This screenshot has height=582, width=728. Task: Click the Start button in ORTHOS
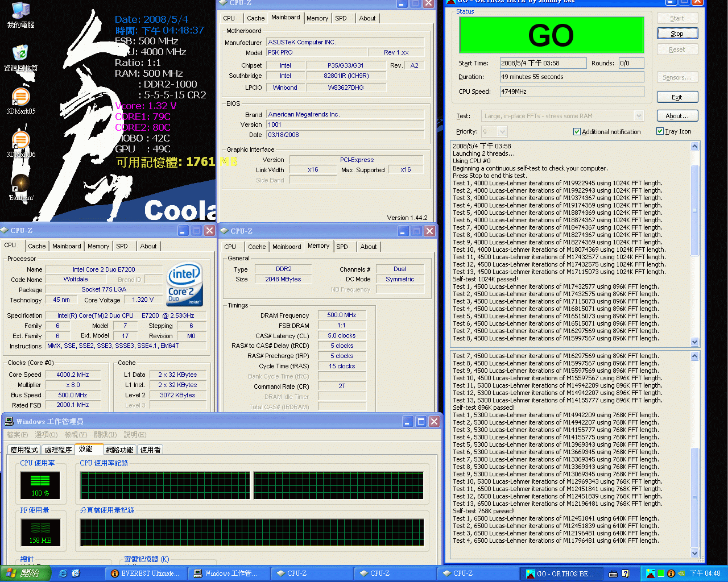tap(677, 18)
